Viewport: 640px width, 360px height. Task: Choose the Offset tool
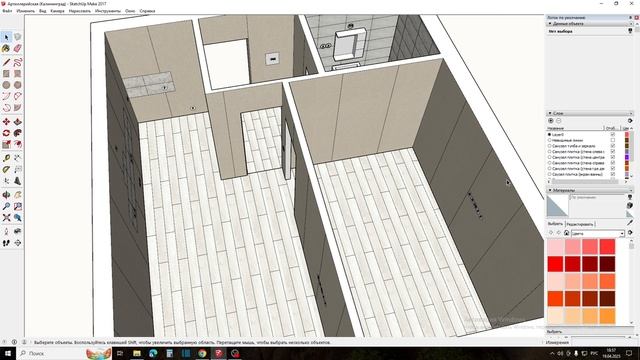(x=18, y=144)
